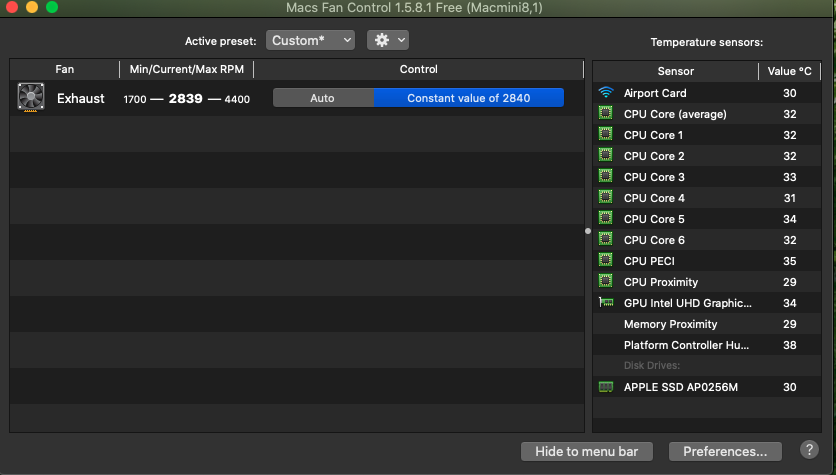Click the CPU Core (average) chip icon
This screenshot has height=475, width=836.
(x=606, y=113)
